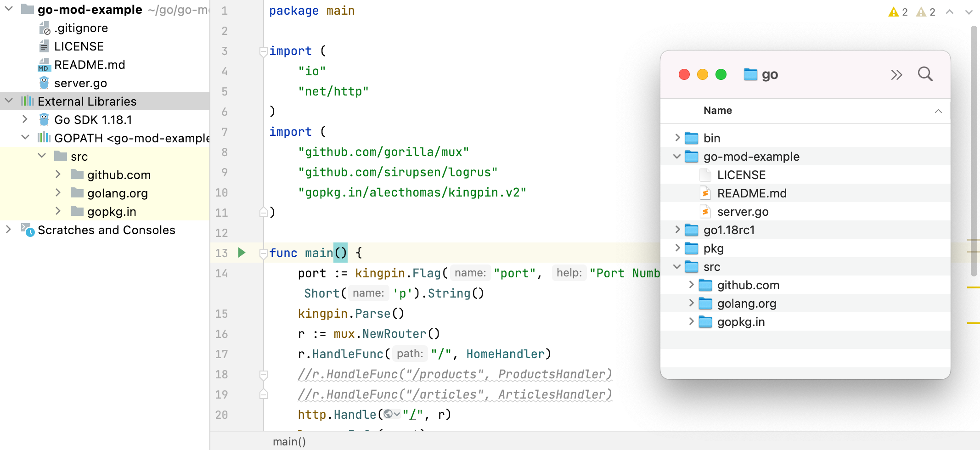Click the Go gopher icon beside Go SDK 1.18.1
The image size is (980, 450).
[x=43, y=119]
